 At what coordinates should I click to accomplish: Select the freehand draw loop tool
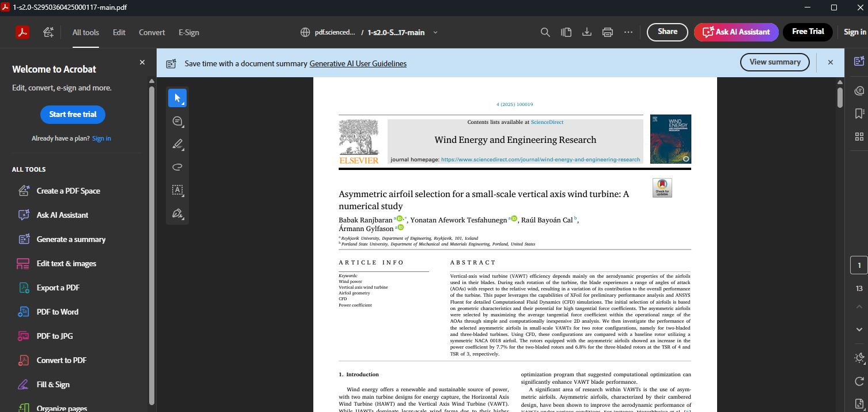point(177,167)
